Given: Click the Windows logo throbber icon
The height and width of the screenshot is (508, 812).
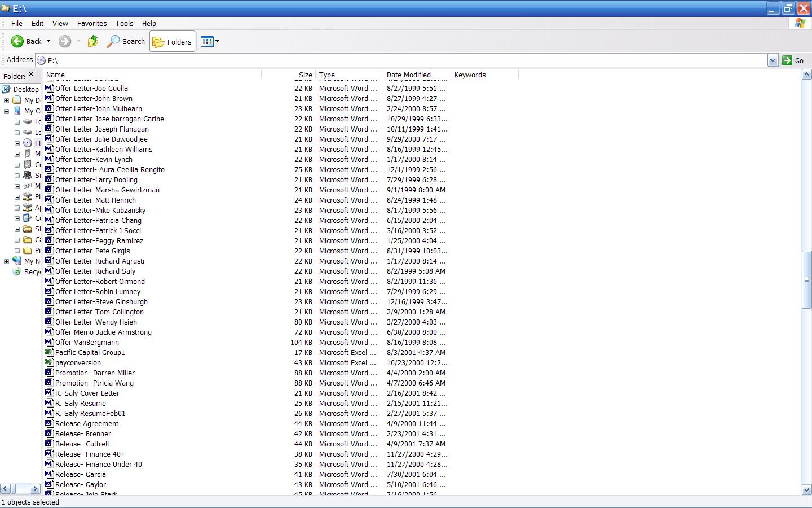Looking at the screenshot, I should click(x=800, y=23).
